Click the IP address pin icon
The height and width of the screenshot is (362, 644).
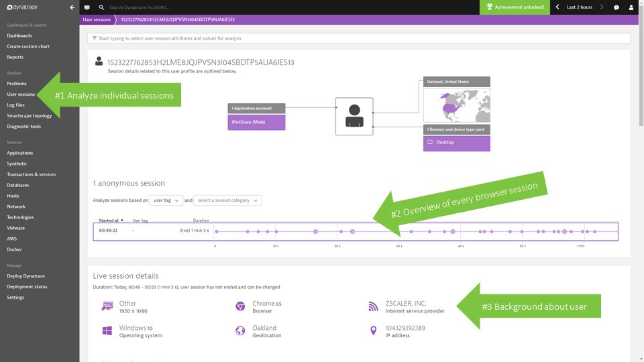374,330
